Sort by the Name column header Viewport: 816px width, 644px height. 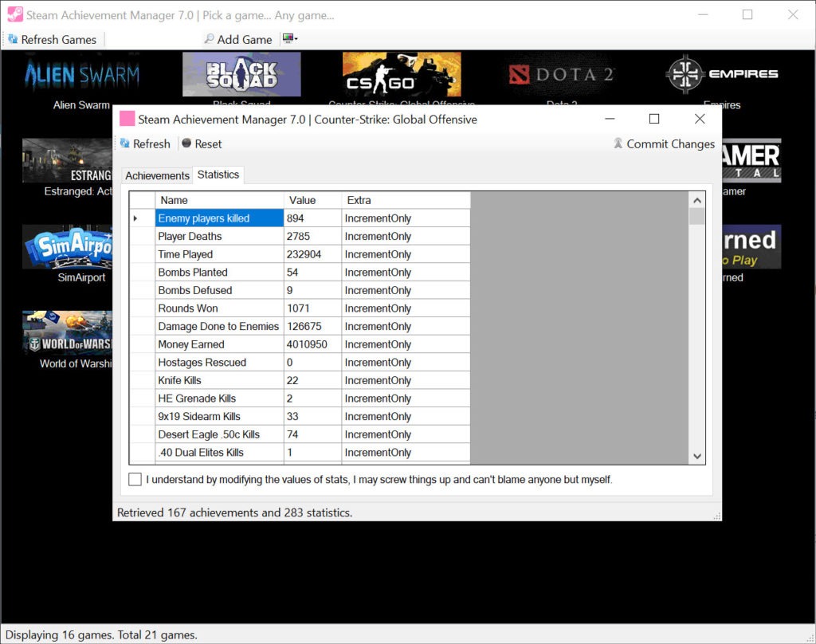[219, 200]
